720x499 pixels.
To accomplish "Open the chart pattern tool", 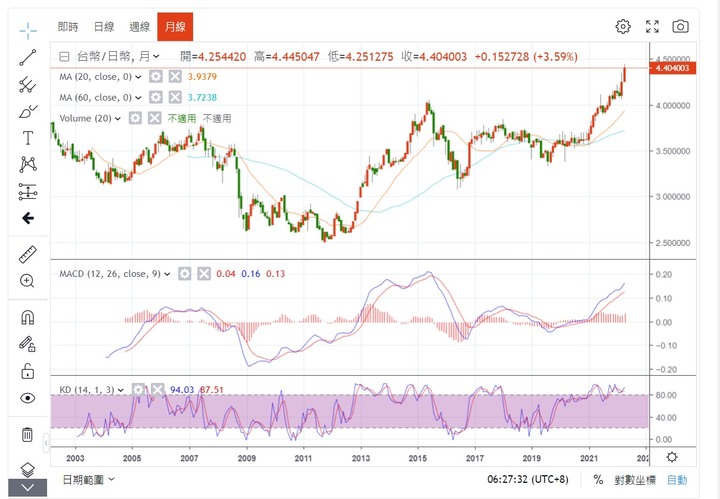I will (28, 164).
